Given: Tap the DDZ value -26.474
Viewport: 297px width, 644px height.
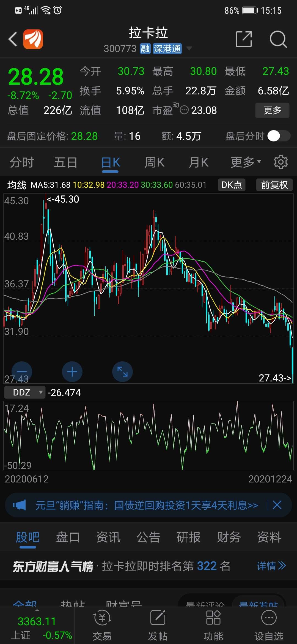Looking at the screenshot, I should coord(64,392).
